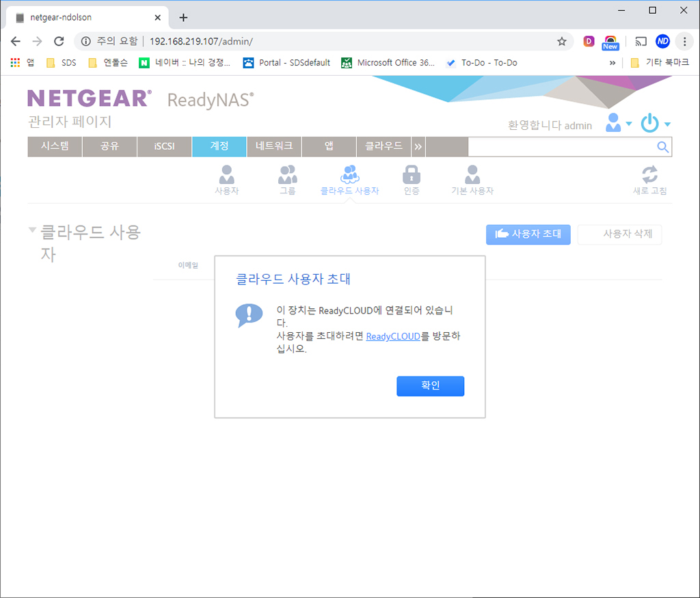Open the ND Chrome profile avatar
The image size is (700, 598).
pos(662,42)
